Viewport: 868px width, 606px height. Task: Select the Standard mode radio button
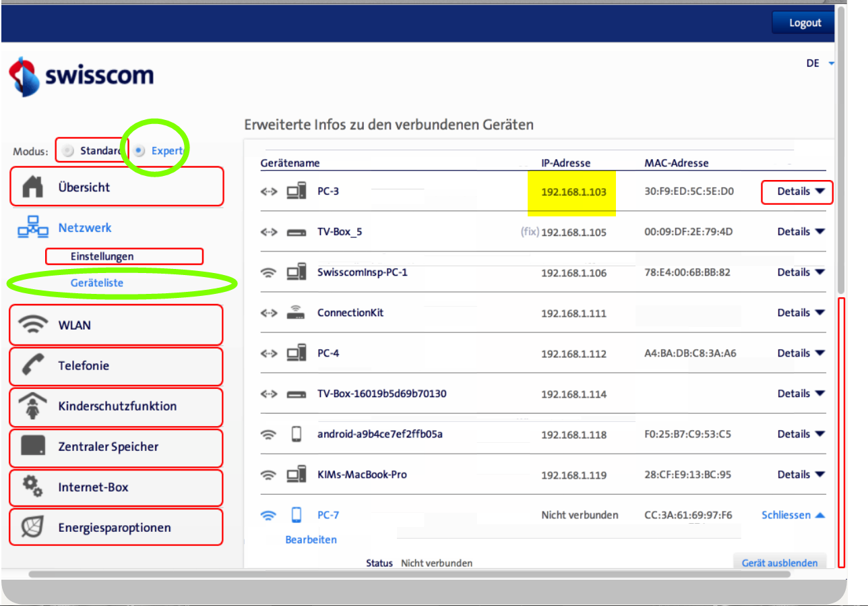[67, 151]
